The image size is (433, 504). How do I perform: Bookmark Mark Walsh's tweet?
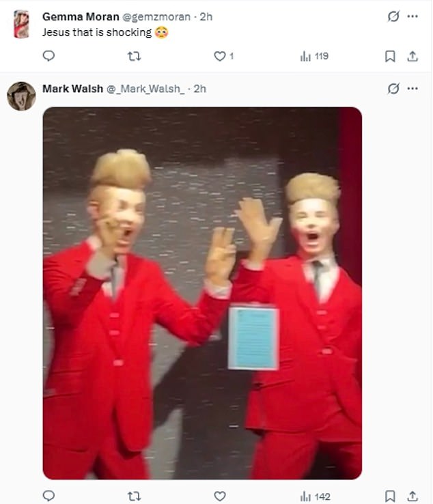[x=390, y=496]
